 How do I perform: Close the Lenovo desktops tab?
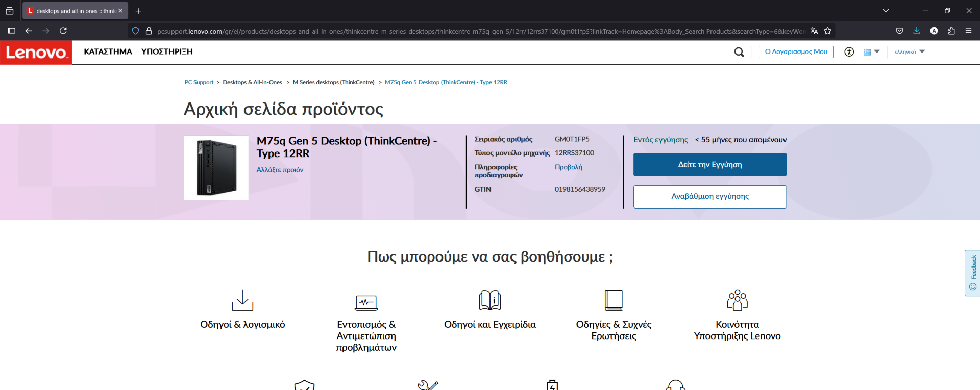pyautogui.click(x=120, y=11)
